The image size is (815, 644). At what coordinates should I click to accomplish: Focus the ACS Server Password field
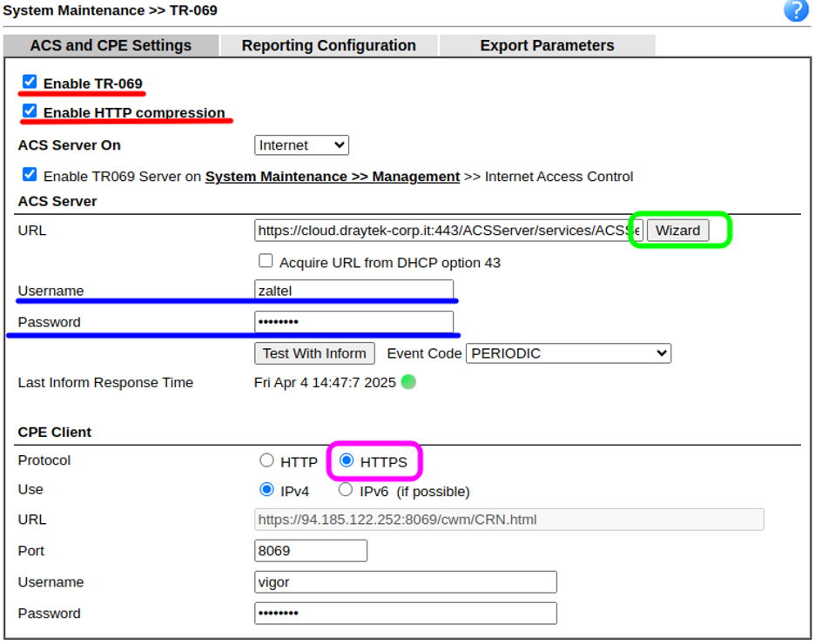coord(354,322)
